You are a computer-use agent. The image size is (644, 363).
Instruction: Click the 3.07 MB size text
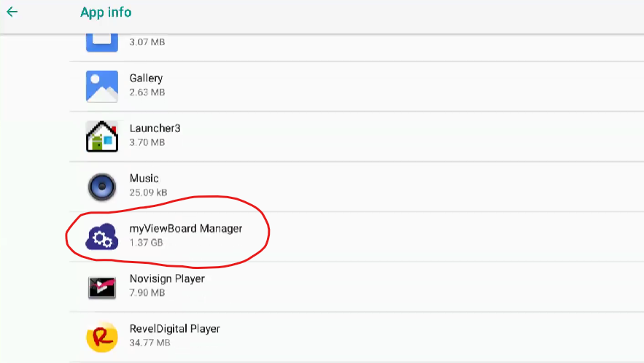click(x=147, y=42)
